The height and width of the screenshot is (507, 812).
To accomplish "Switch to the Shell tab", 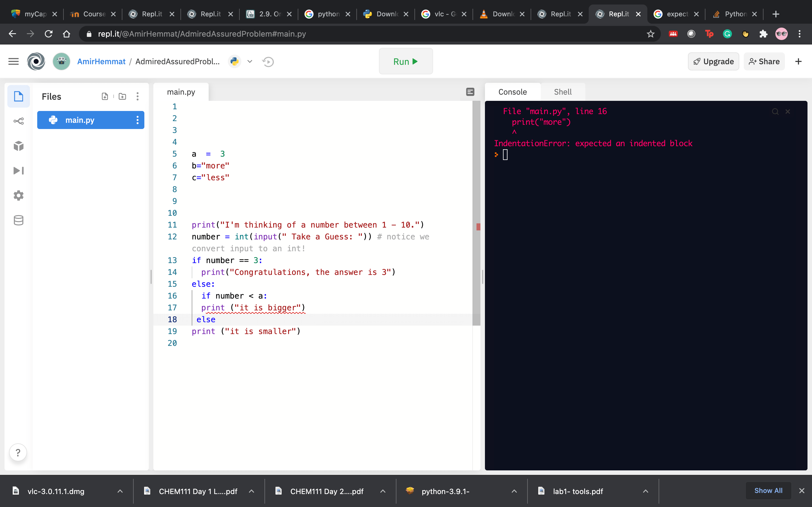I will pyautogui.click(x=563, y=92).
